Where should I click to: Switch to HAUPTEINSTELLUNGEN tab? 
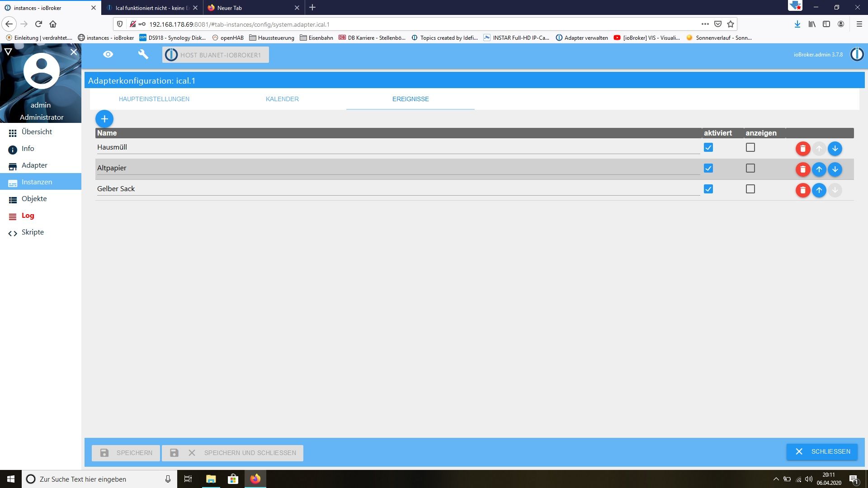coord(154,99)
